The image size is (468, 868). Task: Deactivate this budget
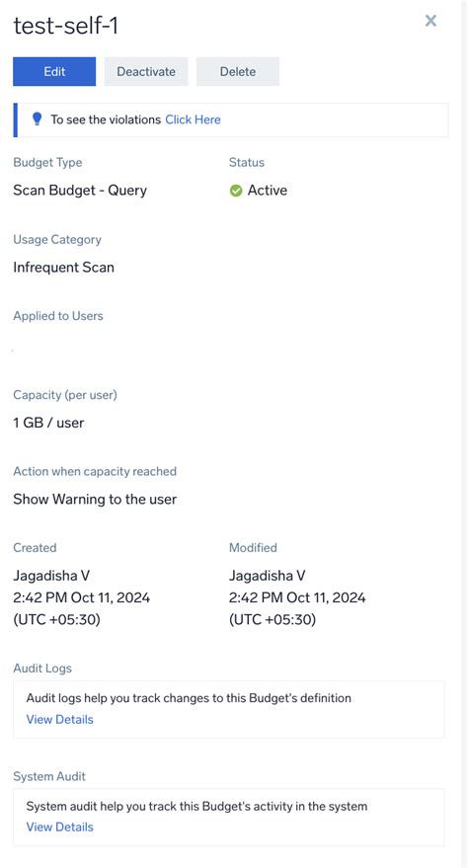(x=146, y=71)
